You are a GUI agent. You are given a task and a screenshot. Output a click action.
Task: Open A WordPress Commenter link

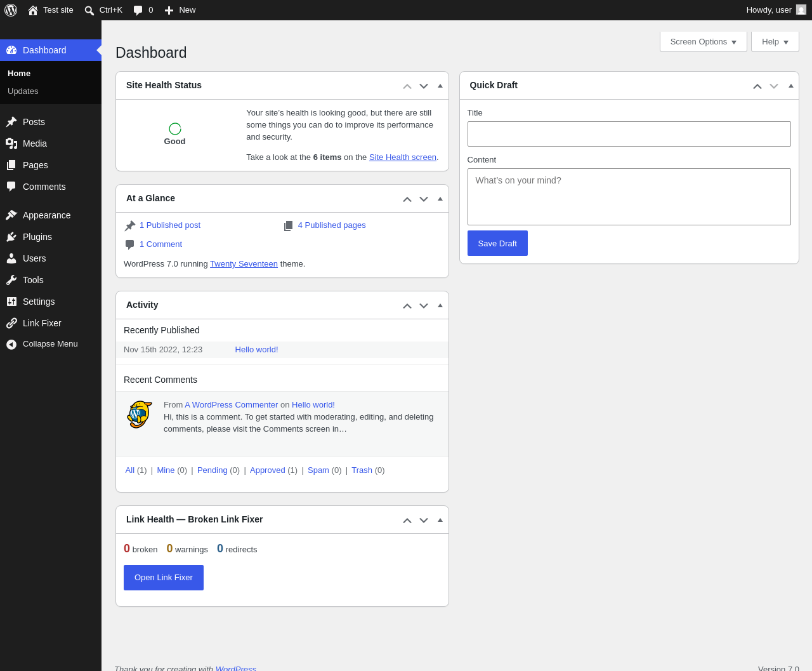click(x=232, y=405)
